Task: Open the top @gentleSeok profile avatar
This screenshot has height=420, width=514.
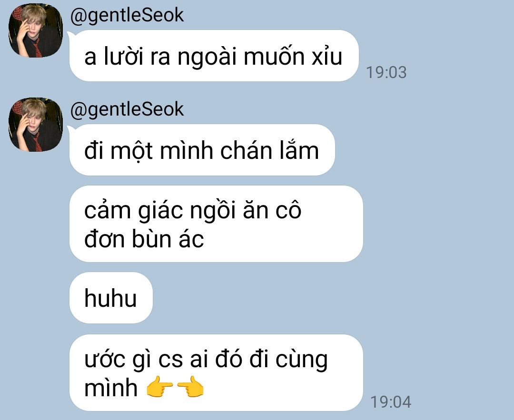Action: coord(35,30)
